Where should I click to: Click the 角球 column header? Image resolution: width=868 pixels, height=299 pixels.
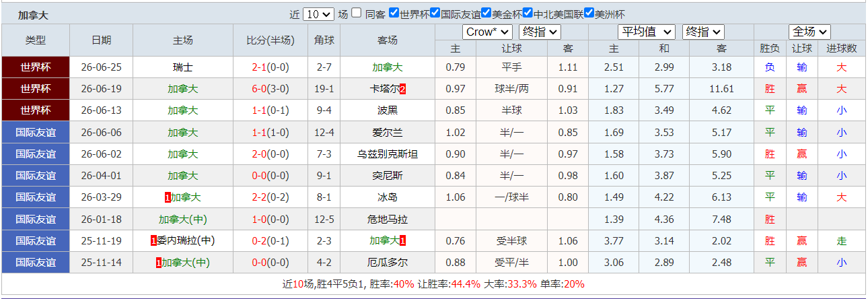click(324, 40)
